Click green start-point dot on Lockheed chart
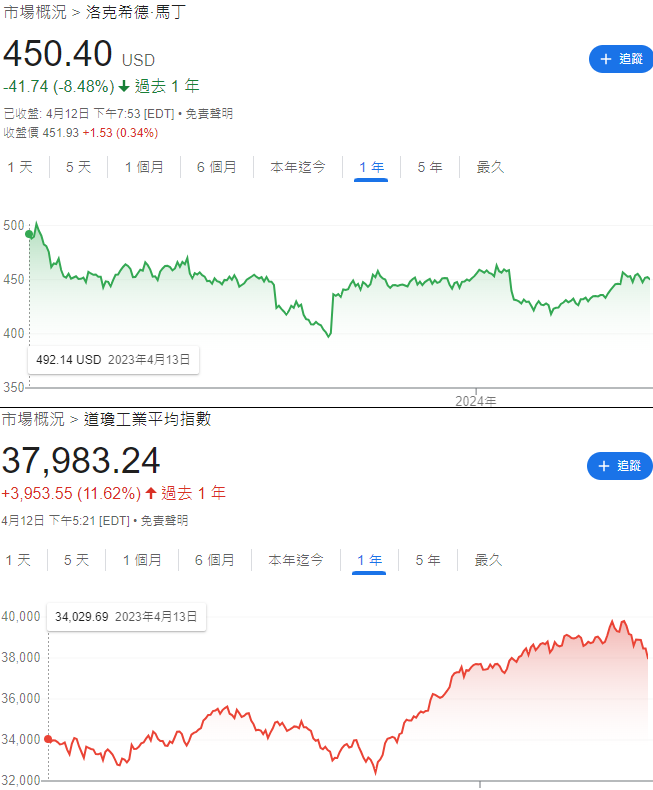The height and width of the screenshot is (790, 653). pos(30,234)
